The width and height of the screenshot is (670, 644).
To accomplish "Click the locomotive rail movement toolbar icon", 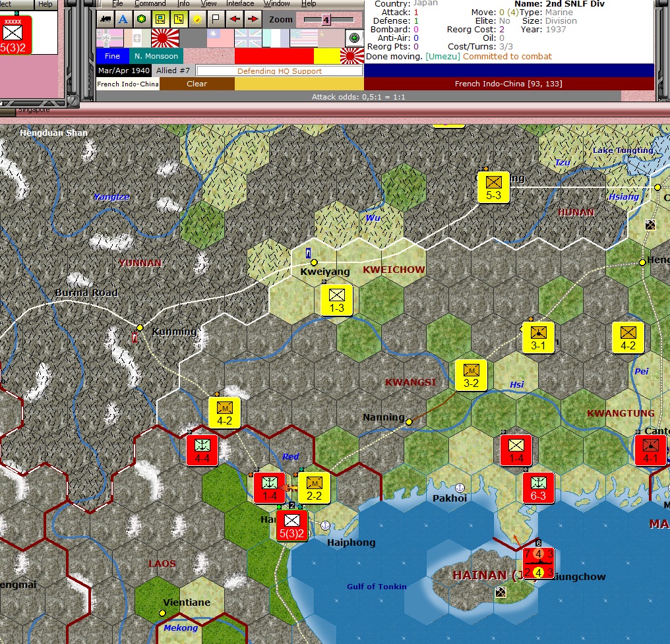I will (105, 19).
